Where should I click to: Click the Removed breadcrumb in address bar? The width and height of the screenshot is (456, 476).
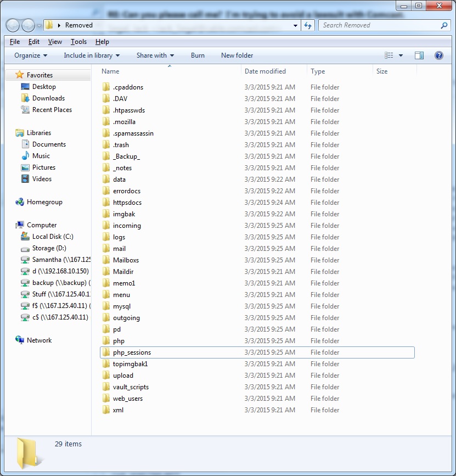pos(79,25)
